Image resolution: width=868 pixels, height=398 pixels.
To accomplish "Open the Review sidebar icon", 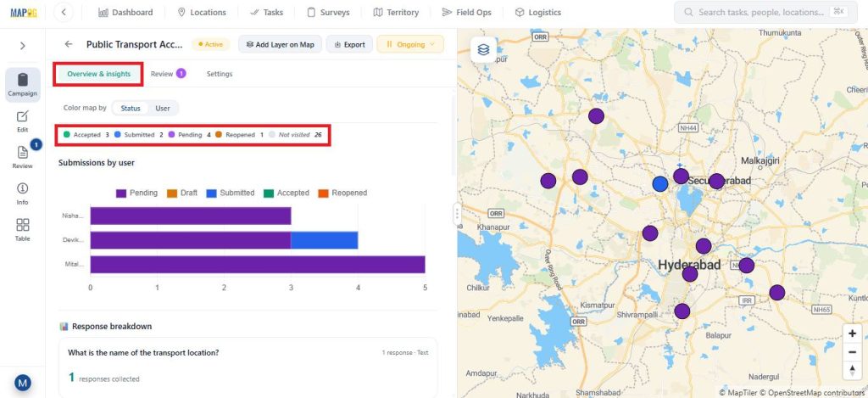I will [23, 156].
